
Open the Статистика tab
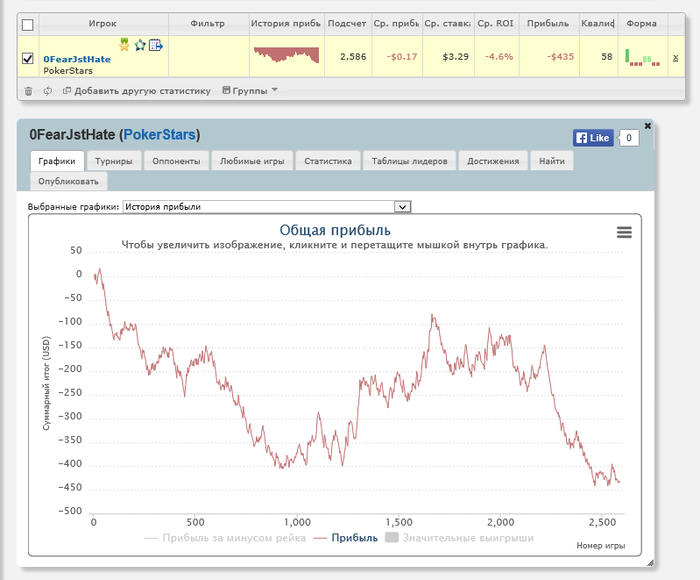(x=328, y=161)
